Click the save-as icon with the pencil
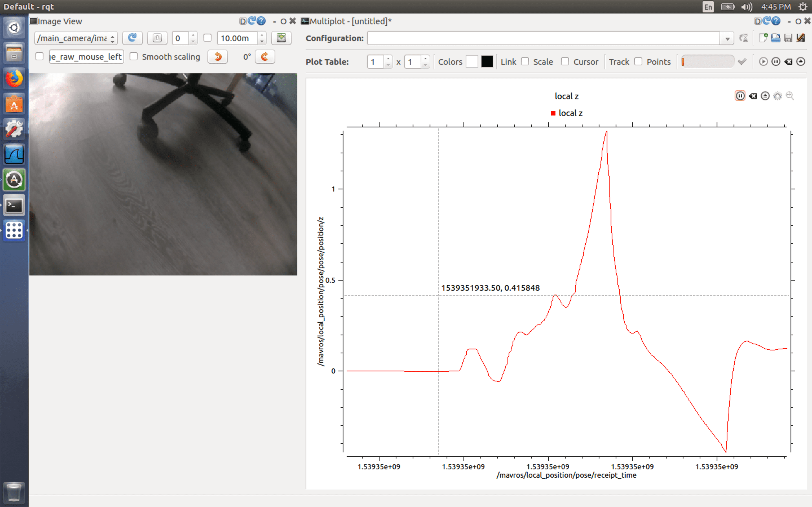The height and width of the screenshot is (507, 812). pos(801,38)
